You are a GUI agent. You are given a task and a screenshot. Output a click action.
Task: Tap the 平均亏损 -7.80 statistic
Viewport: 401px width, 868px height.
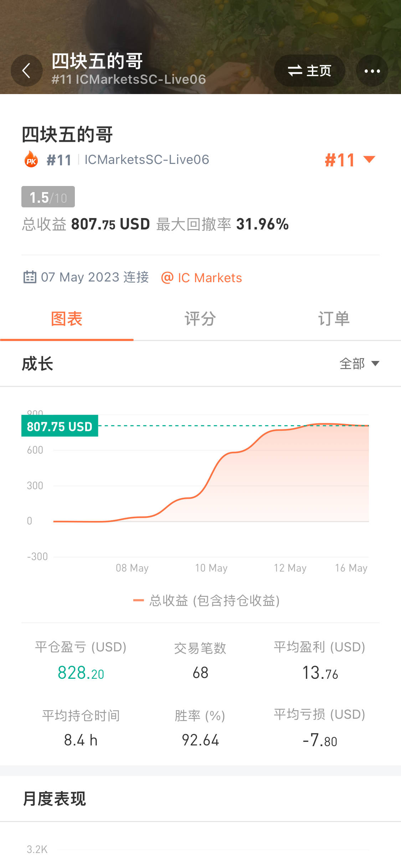click(x=320, y=740)
